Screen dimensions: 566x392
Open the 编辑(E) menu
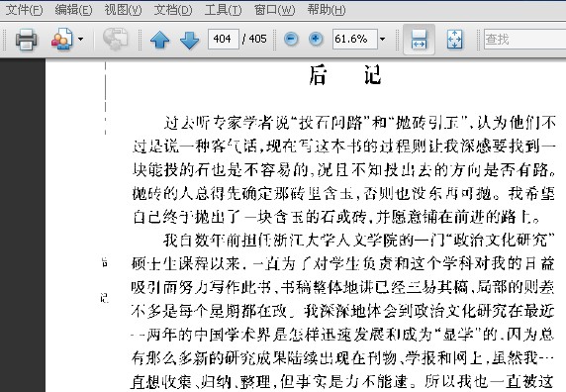click(73, 10)
